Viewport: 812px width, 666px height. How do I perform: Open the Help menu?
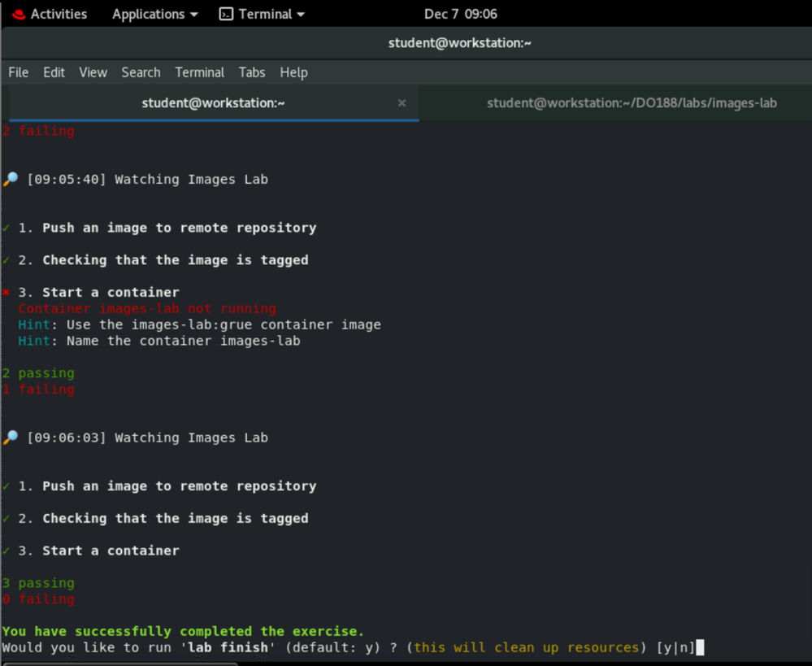tap(293, 72)
